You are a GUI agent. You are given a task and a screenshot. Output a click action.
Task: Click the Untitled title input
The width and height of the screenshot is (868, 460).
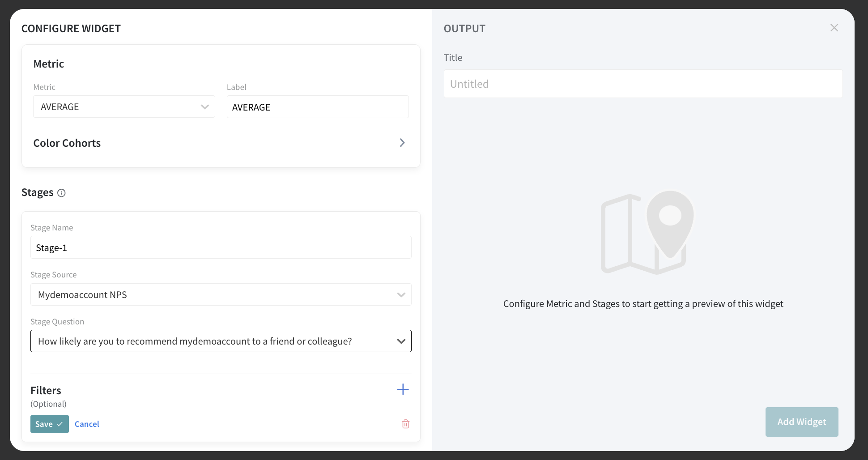tap(642, 84)
